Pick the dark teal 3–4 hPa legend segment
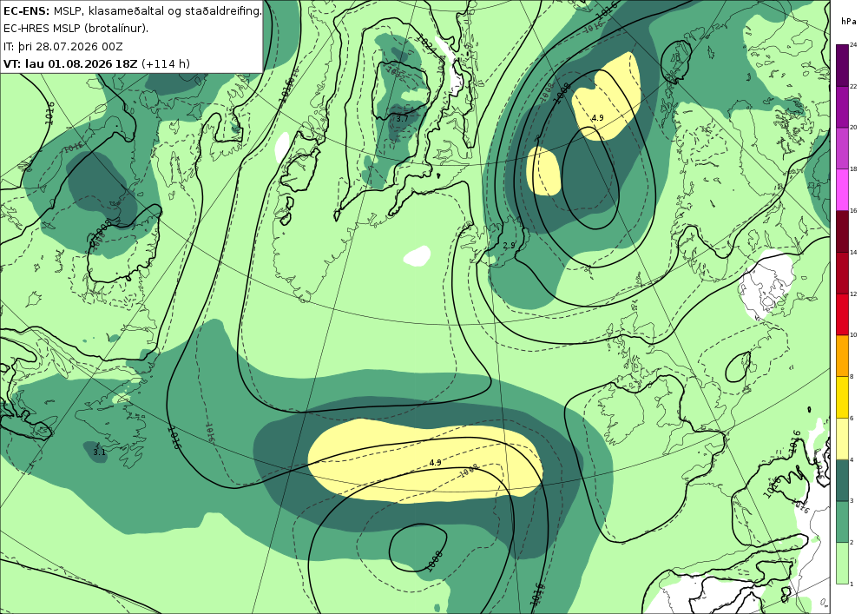This screenshot has height=614, width=868. [843, 480]
